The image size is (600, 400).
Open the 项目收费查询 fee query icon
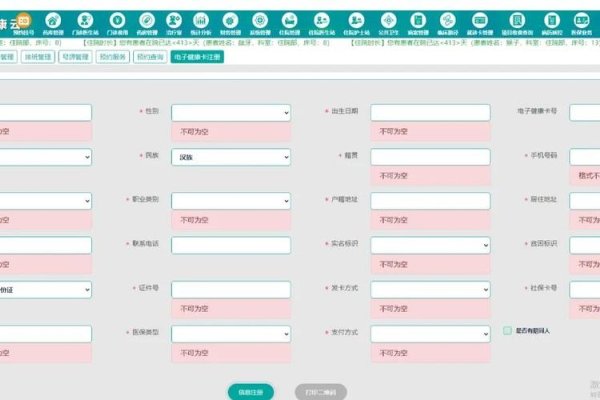click(x=517, y=24)
